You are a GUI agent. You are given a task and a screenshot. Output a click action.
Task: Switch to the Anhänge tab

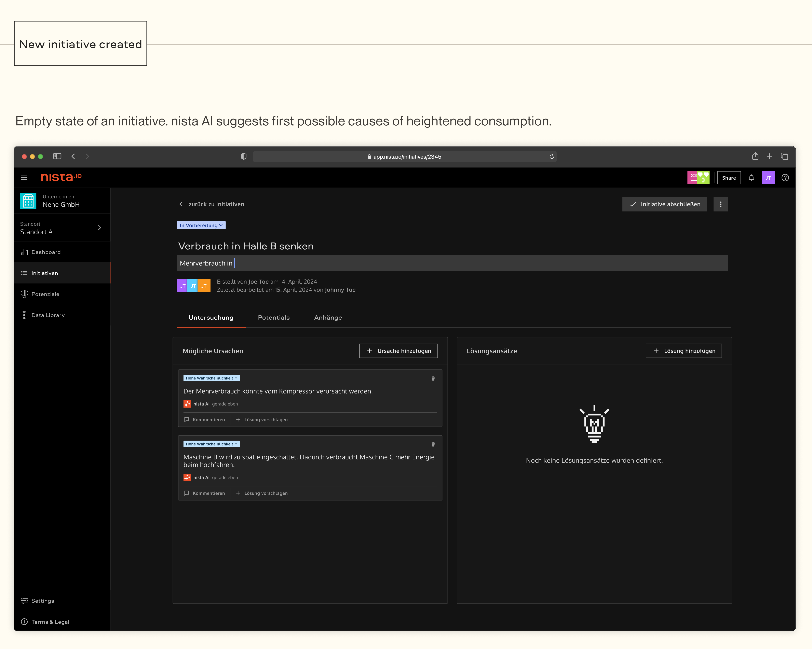(328, 317)
